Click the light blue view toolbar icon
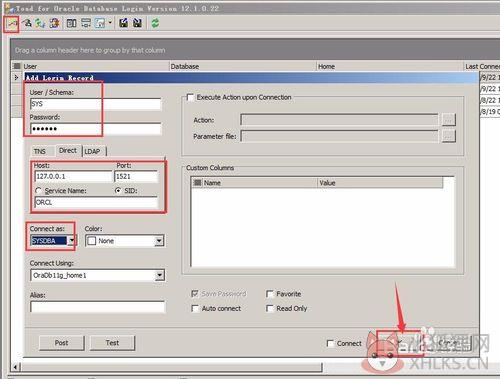Image resolution: width=500 pixels, height=379 pixels. [x=100, y=23]
